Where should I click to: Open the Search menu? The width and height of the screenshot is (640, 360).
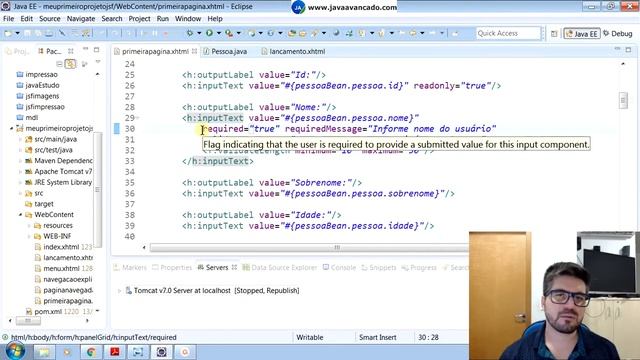(x=112, y=19)
